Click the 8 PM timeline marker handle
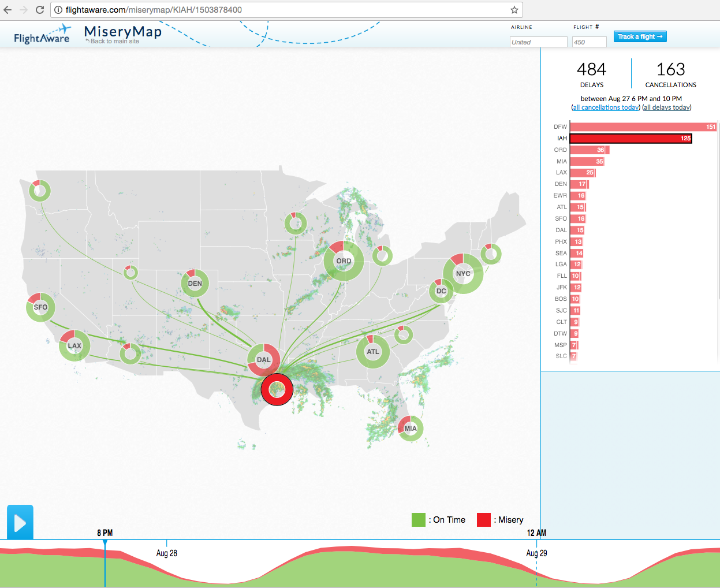 click(x=105, y=543)
